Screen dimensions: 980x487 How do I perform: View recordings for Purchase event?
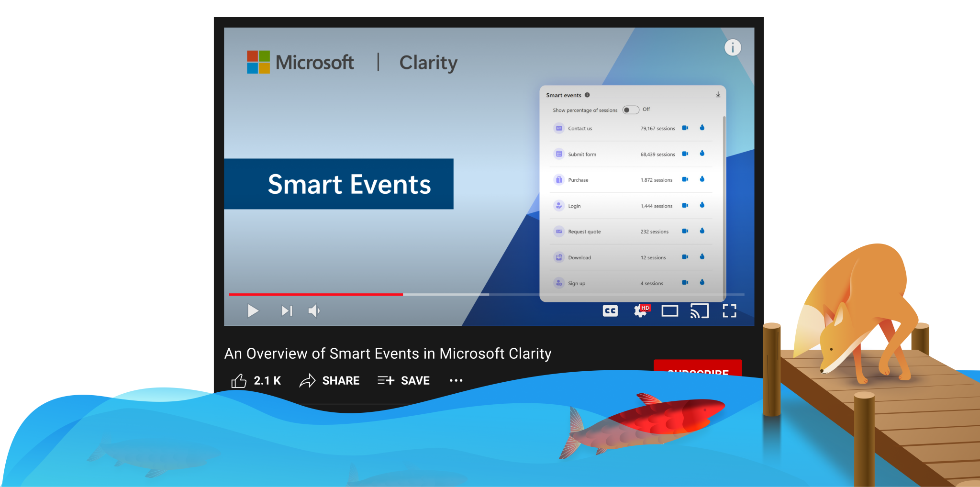click(x=685, y=179)
